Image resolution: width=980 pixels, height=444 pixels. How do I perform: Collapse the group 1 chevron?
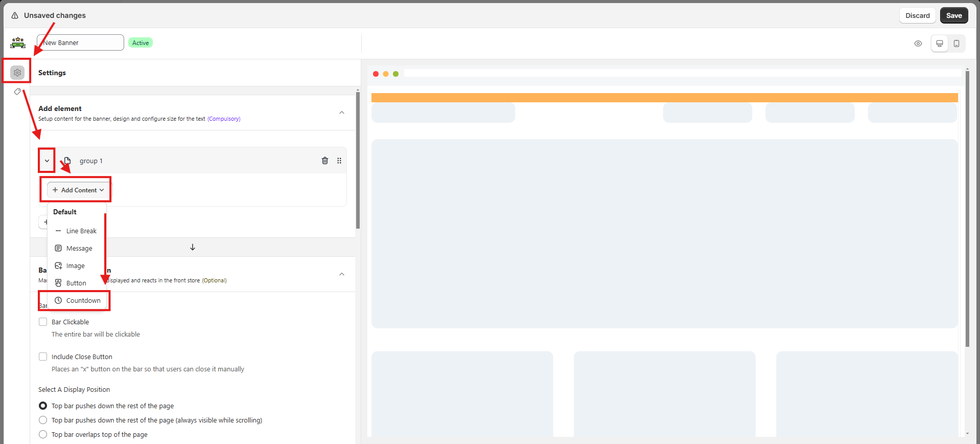coord(47,161)
